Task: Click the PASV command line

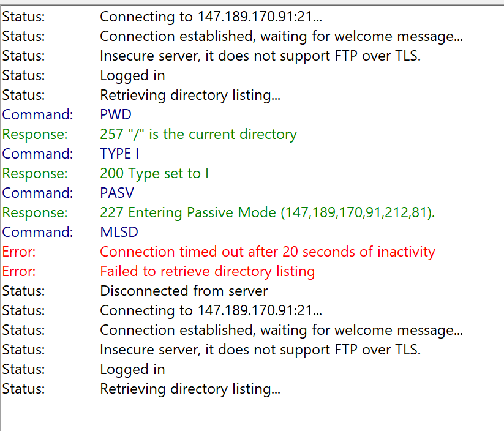Action: [117, 193]
